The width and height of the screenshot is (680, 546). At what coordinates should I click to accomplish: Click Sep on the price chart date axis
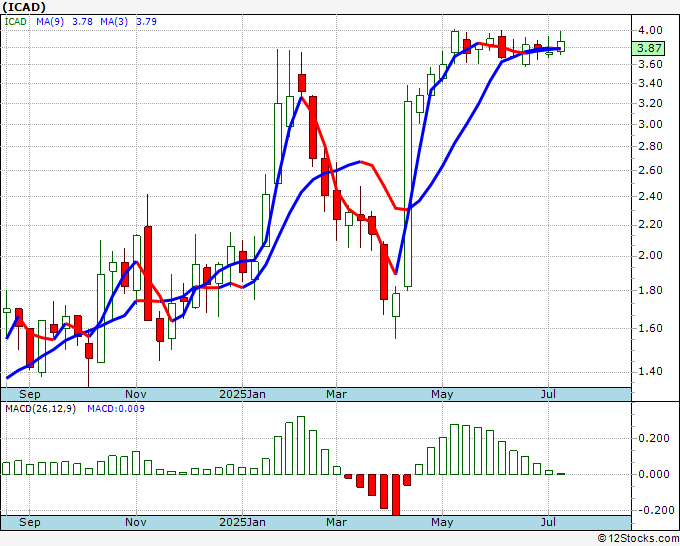coord(29,394)
